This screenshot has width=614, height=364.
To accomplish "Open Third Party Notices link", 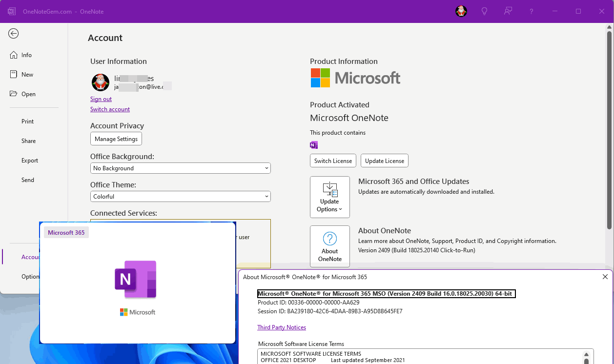I will point(282,327).
